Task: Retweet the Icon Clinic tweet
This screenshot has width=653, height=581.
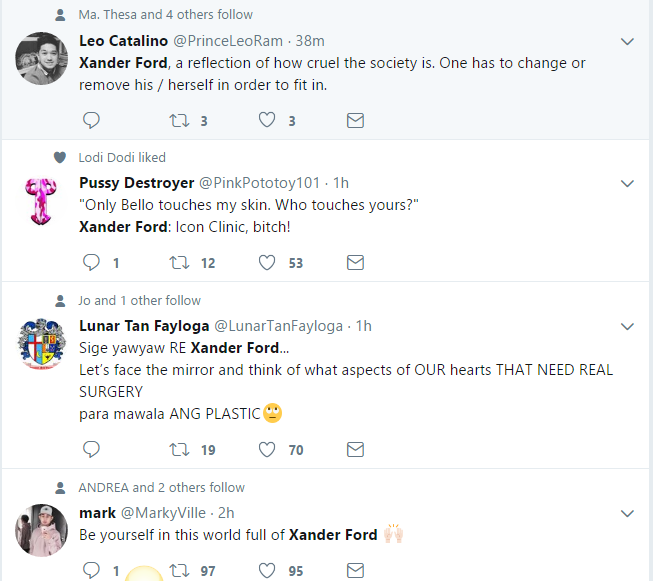Action: [179, 262]
